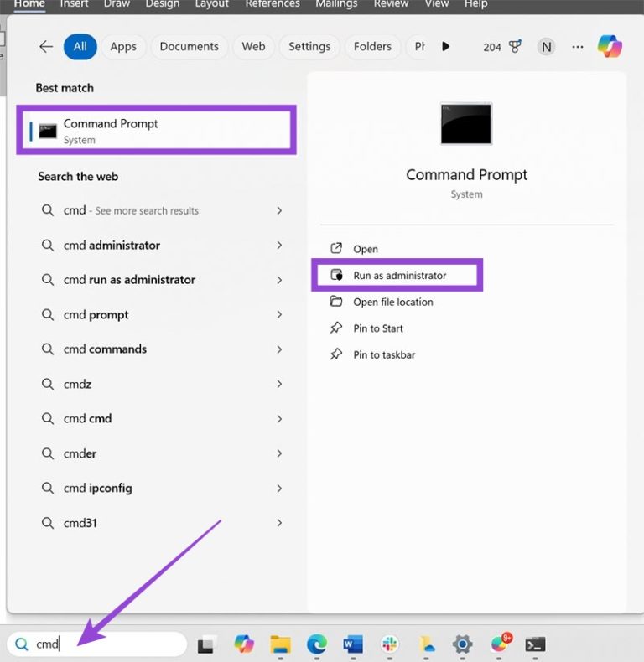Open the three-dot more options menu

578,47
